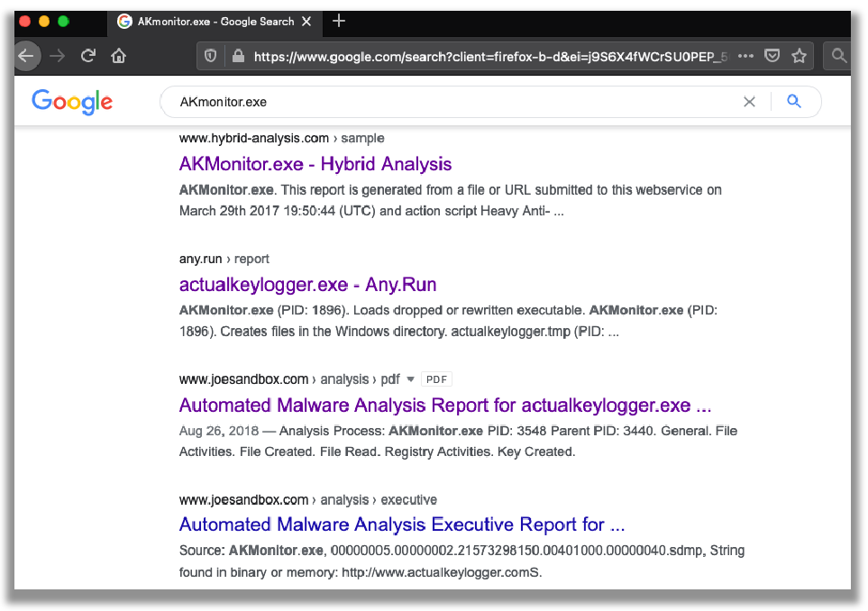Viewport: 868px width, 611px height.
Task: Click the Google logo
Action: tap(72, 102)
